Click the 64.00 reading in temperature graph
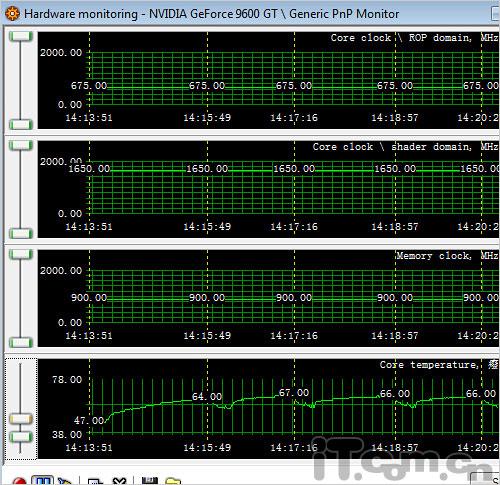 click(207, 397)
